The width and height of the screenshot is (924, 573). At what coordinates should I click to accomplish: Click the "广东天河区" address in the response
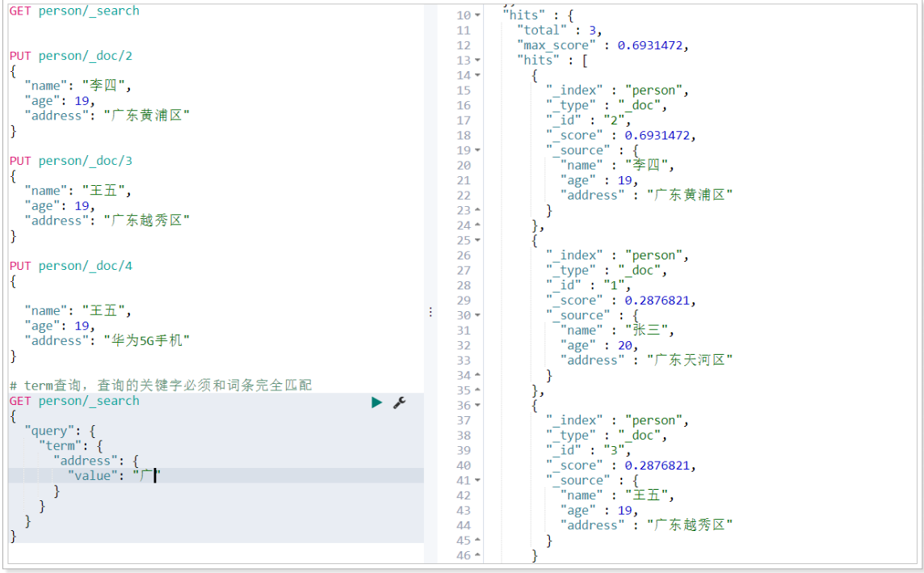click(690, 360)
